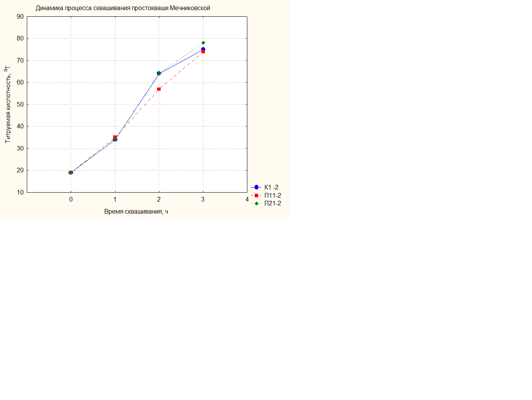The image size is (532, 400).
Task: Click the chart title about простокваши Мечниковской
Action: 123,8
